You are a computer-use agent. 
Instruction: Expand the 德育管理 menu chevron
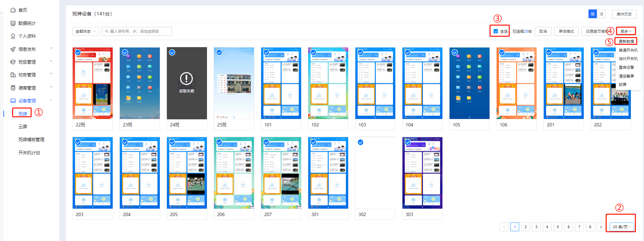click(51, 87)
